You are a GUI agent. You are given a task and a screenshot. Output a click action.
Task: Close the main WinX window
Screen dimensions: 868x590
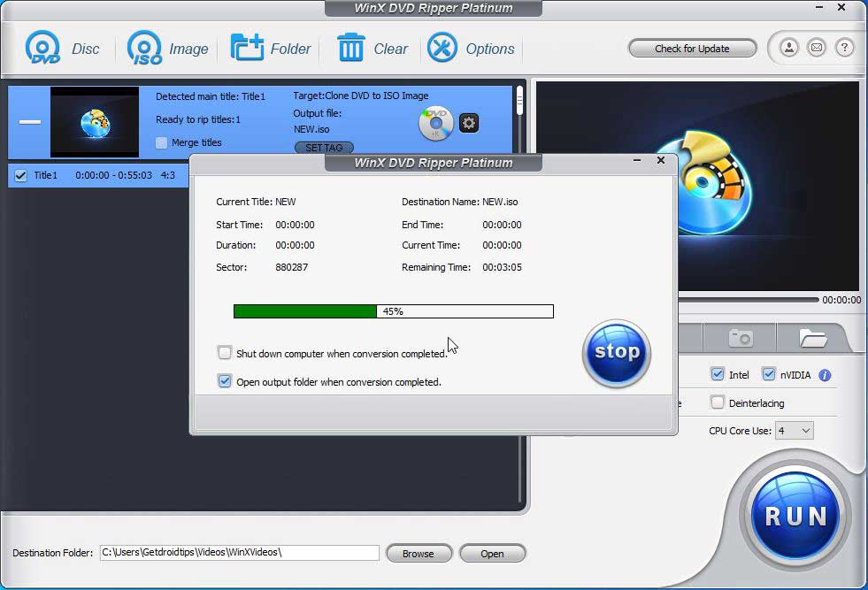click(841, 7)
